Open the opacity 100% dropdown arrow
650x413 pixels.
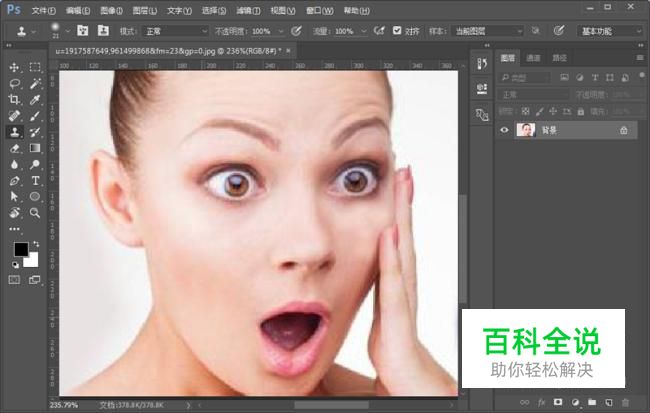click(281, 32)
